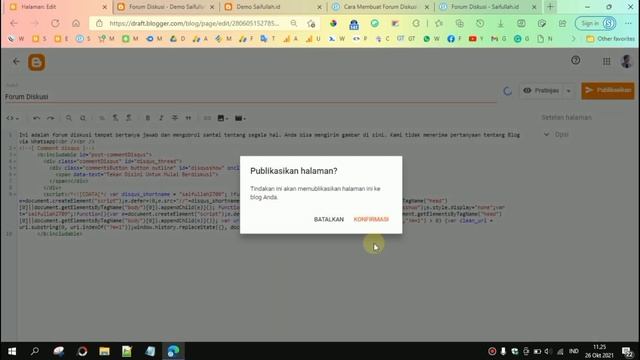
Task: Switch to the Forum Diskusi - Saifullah.id tab
Action: tap(488, 7)
